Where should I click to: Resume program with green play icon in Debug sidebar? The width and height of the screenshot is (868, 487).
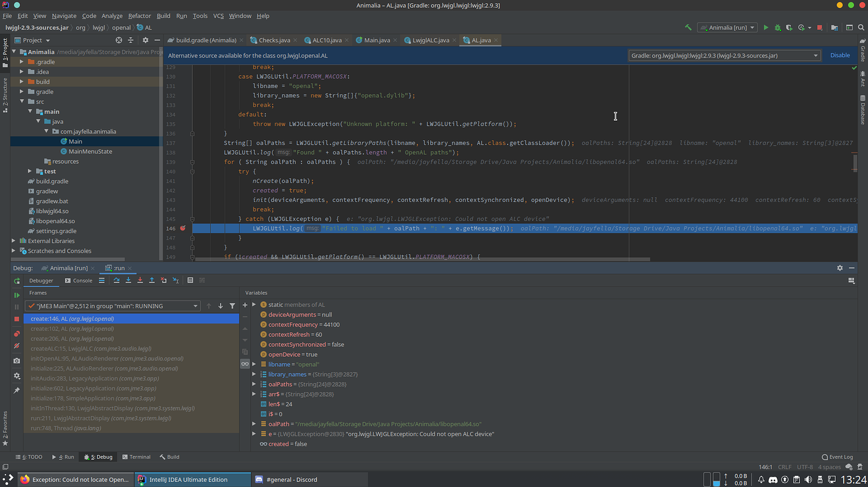17,295
